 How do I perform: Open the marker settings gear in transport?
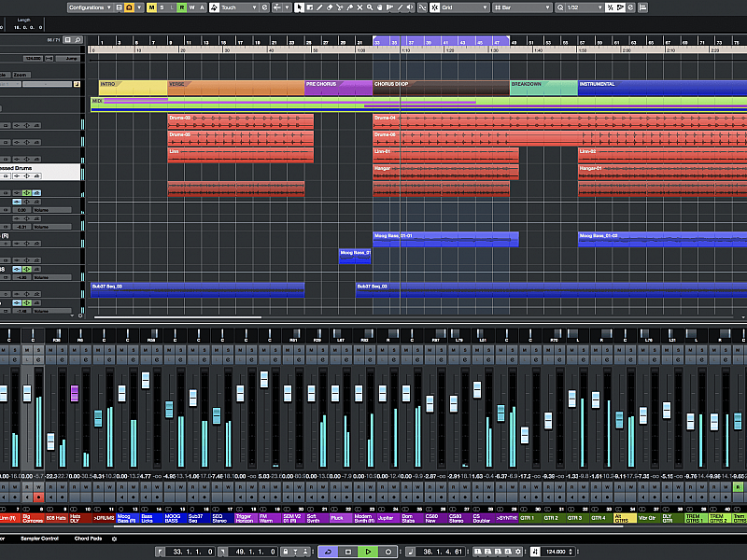click(x=518, y=552)
